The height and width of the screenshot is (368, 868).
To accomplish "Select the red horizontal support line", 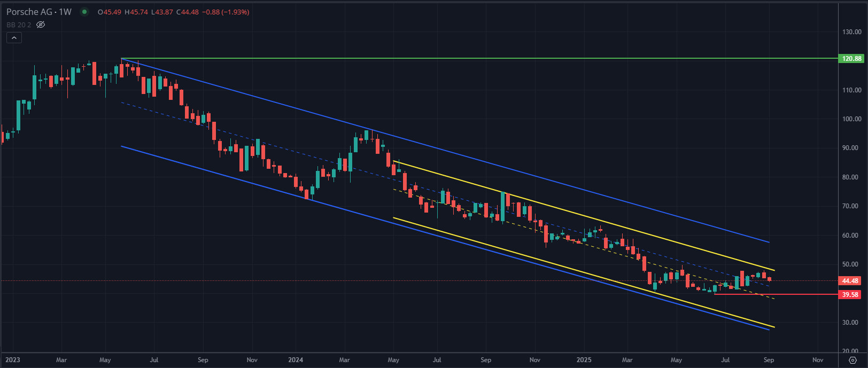I will 775,294.
